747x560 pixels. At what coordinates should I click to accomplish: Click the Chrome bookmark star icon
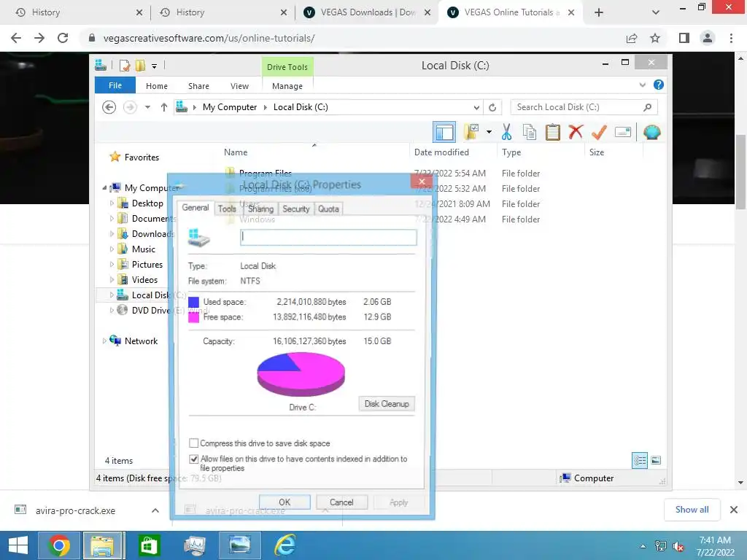click(655, 38)
